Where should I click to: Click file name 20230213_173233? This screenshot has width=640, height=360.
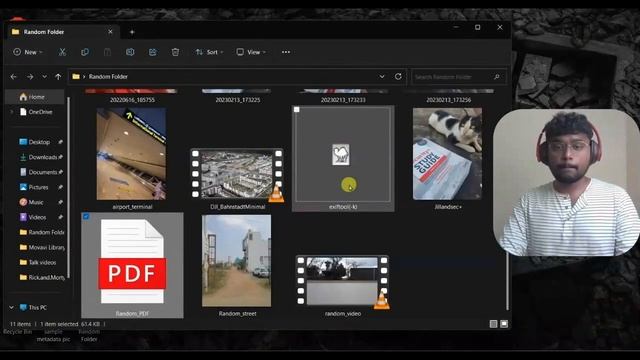click(343, 100)
